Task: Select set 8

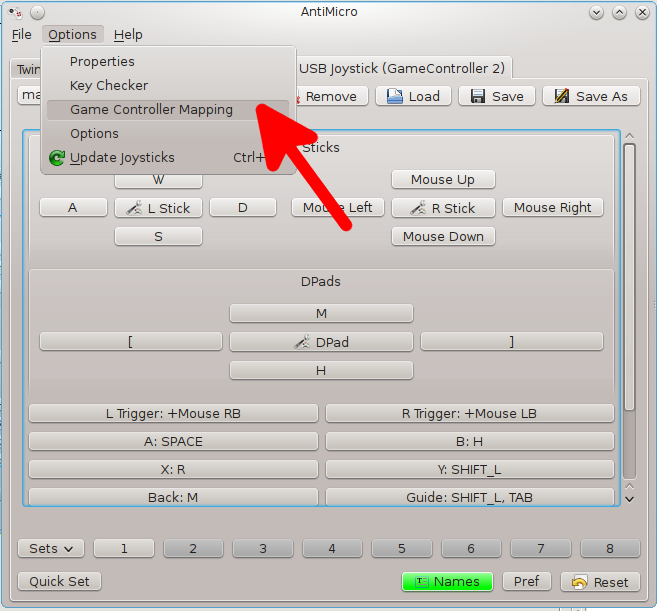Action: click(x=610, y=549)
